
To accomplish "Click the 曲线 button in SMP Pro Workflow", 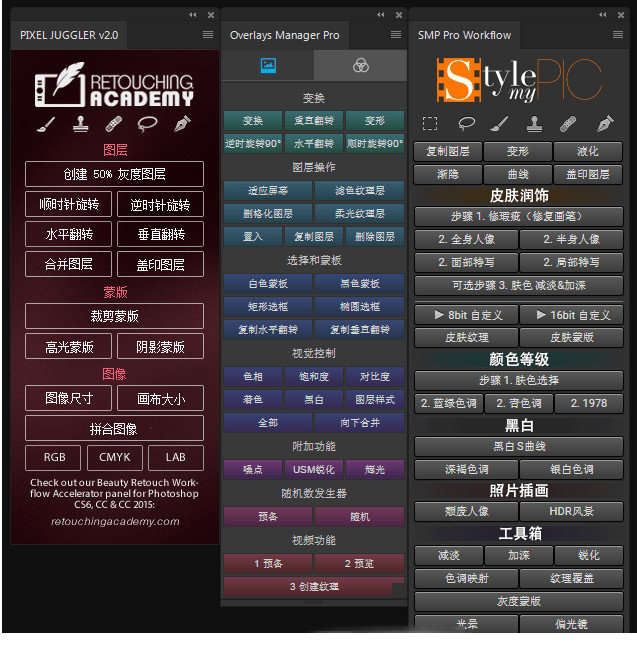I will [518, 175].
